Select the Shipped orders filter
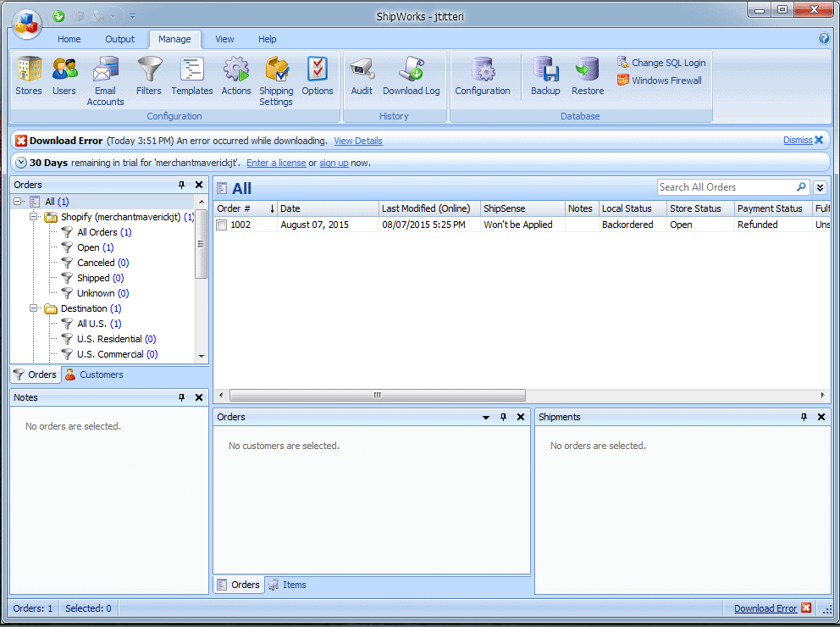The height and width of the screenshot is (627, 840). pos(100,278)
